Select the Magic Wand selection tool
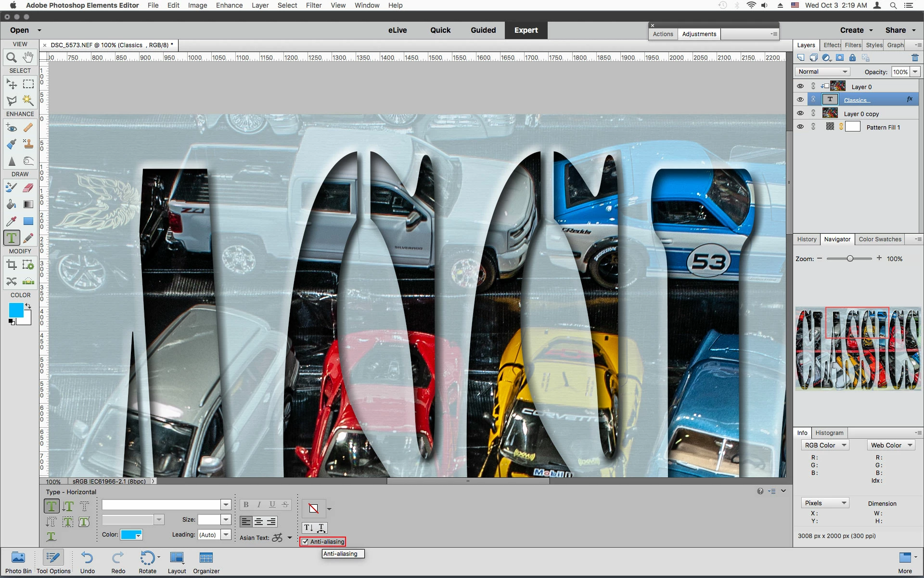 (28, 100)
